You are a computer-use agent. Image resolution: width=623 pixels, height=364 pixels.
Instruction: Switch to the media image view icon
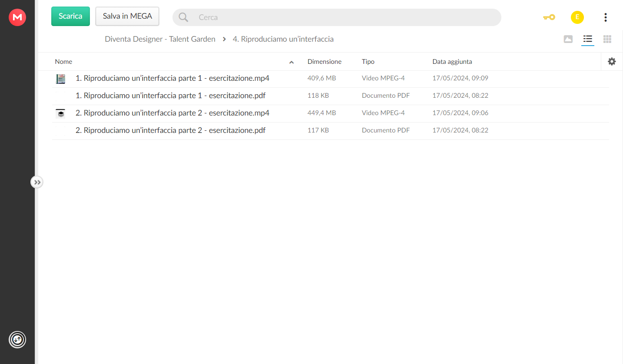point(568,39)
